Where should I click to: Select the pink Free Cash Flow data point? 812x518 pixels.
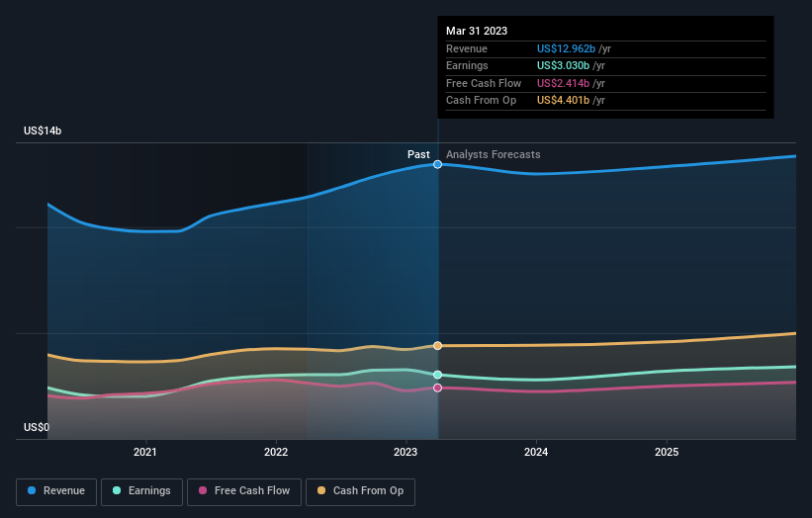tap(437, 388)
